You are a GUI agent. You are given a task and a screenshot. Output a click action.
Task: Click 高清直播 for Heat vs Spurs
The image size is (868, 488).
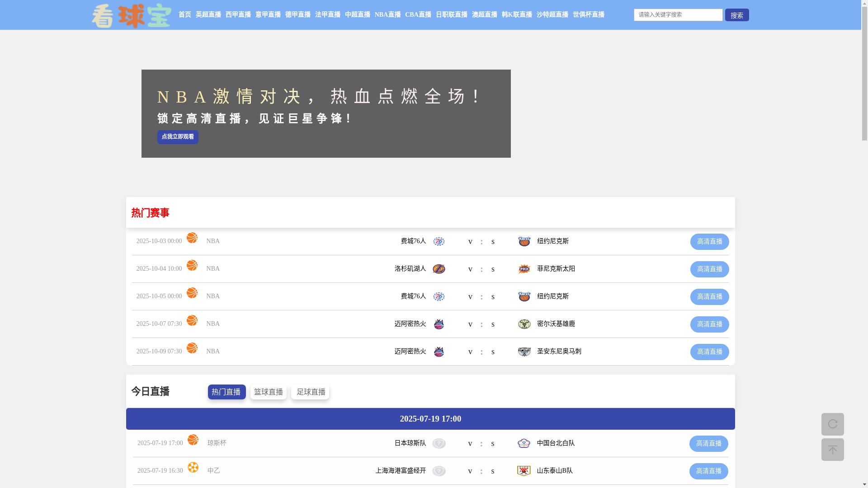pyautogui.click(x=710, y=352)
